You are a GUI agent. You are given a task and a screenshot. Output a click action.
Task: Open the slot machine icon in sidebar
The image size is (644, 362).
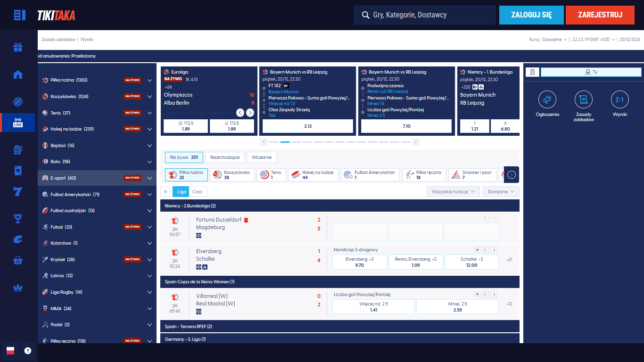point(18,150)
